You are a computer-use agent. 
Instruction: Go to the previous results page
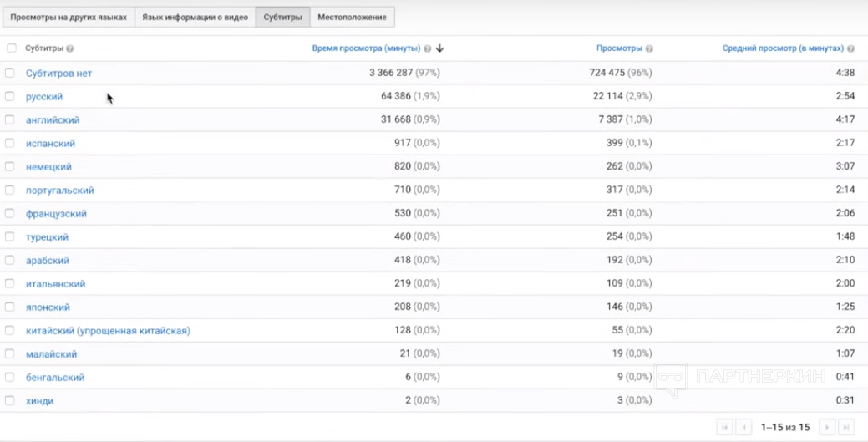[743, 427]
